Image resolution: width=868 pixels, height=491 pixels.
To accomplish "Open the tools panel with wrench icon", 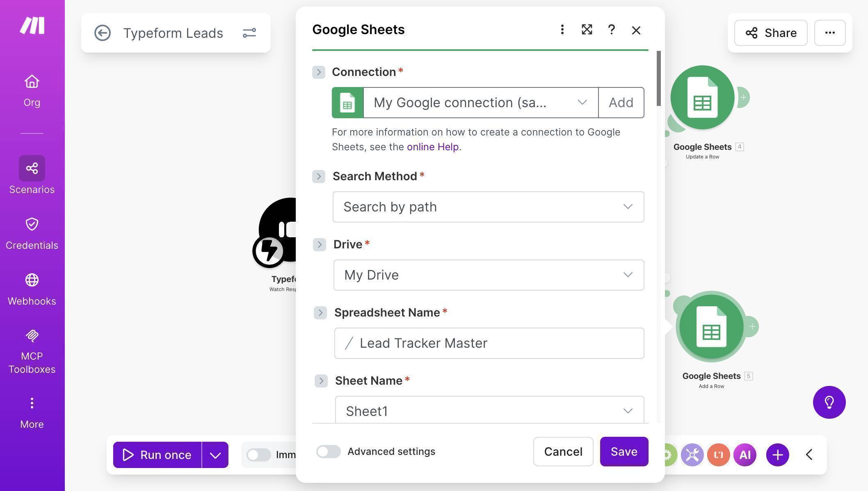I will [692, 455].
